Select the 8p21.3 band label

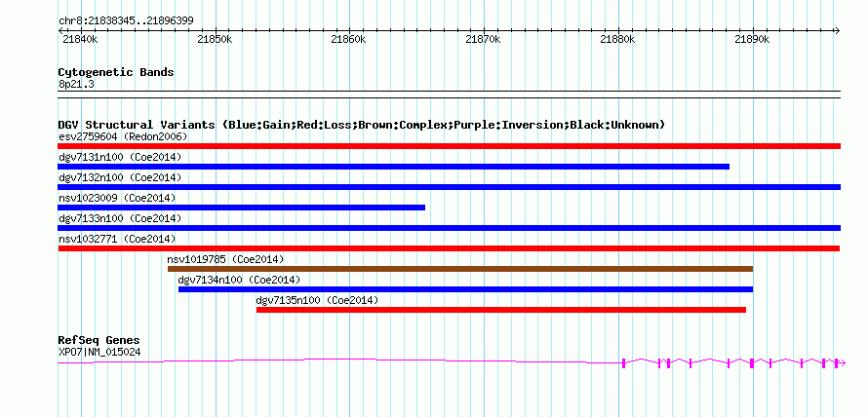tap(76, 85)
